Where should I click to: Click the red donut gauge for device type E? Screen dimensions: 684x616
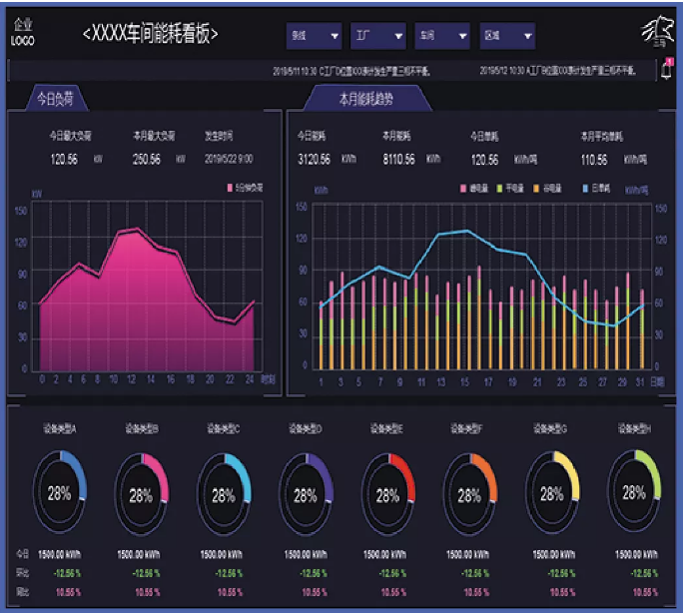387,493
